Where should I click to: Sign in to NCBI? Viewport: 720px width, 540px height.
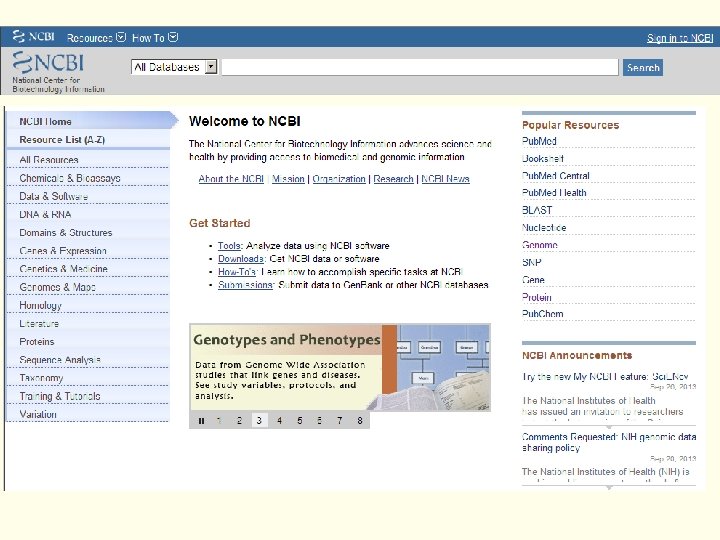tap(680, 38)
